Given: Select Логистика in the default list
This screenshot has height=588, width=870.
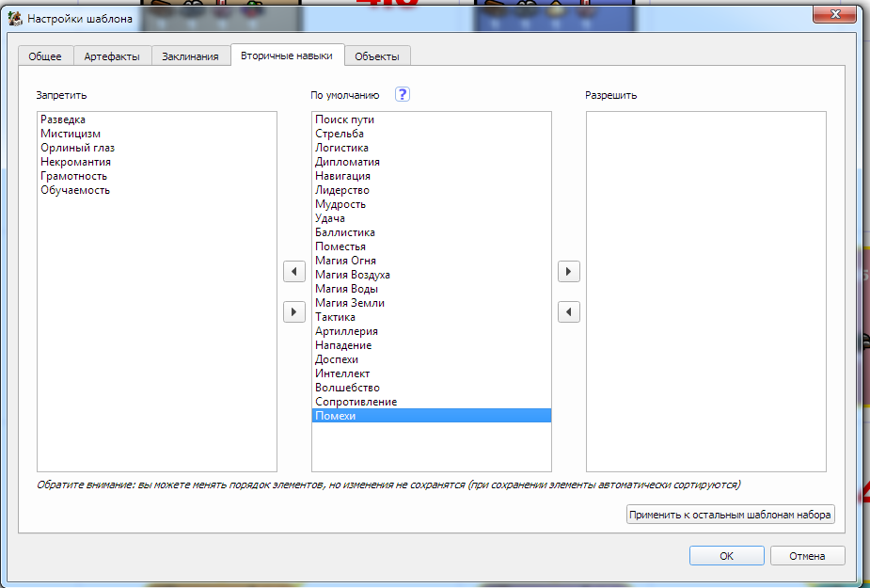Looking at the screenshot, I should pyautogui.click(x=341, y=148).
